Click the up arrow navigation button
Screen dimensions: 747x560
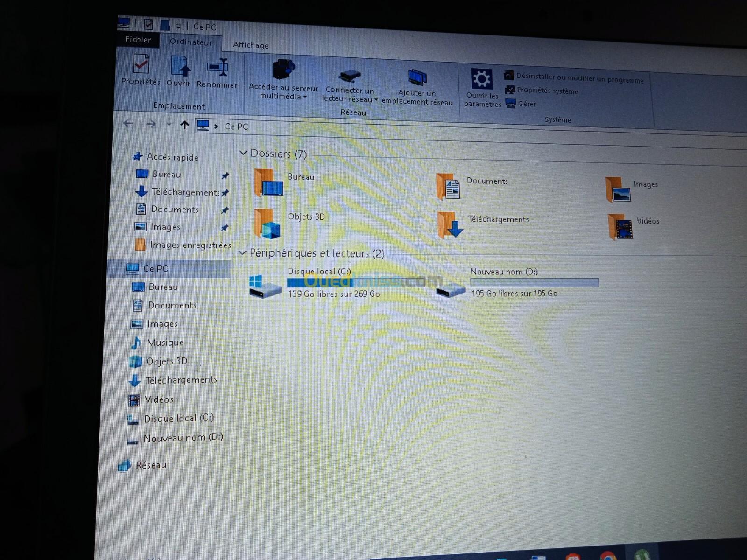point(184,125)
